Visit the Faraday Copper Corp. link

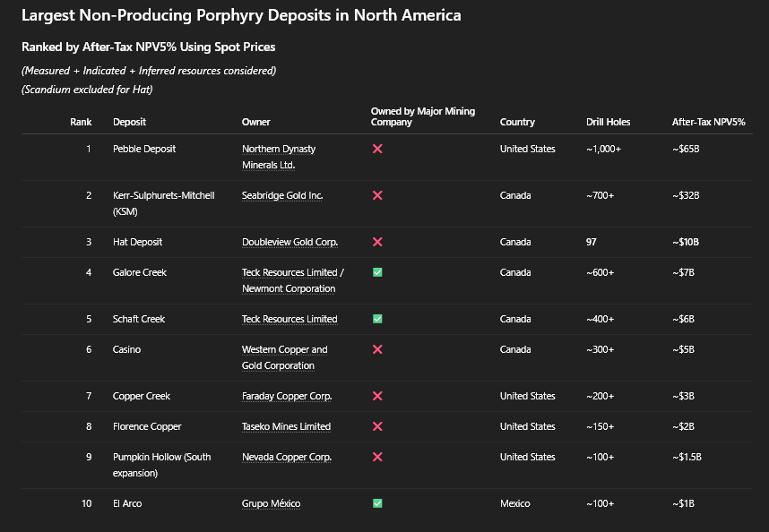(x=287, y=396)
